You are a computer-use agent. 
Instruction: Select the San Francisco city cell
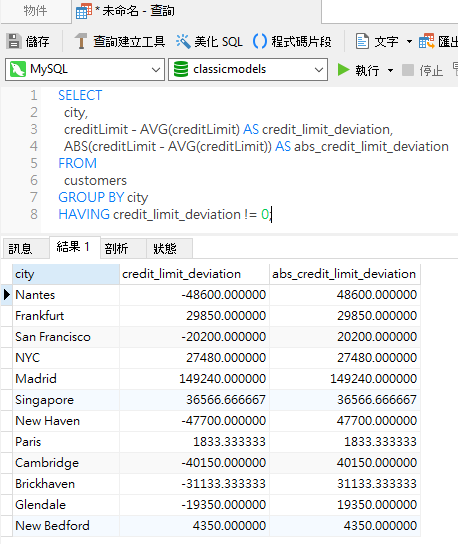click(x=66, y=337)
